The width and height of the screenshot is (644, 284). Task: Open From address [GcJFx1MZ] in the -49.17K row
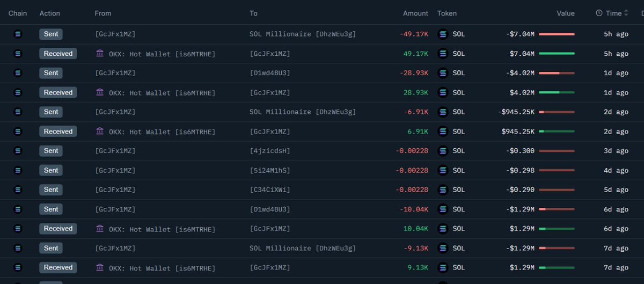pyautogui.click(x=115, y=34)
